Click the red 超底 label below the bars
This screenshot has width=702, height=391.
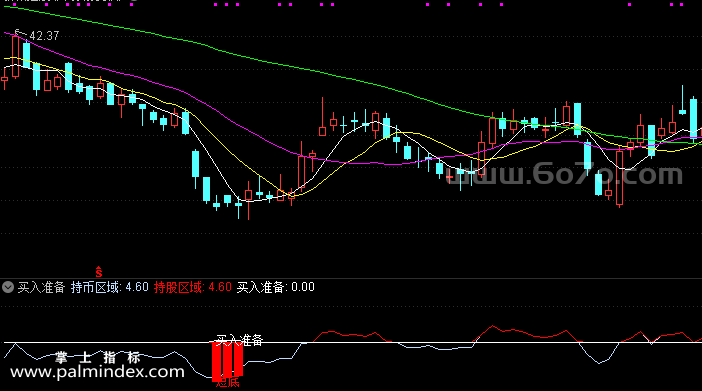click(x=227, y=382)
